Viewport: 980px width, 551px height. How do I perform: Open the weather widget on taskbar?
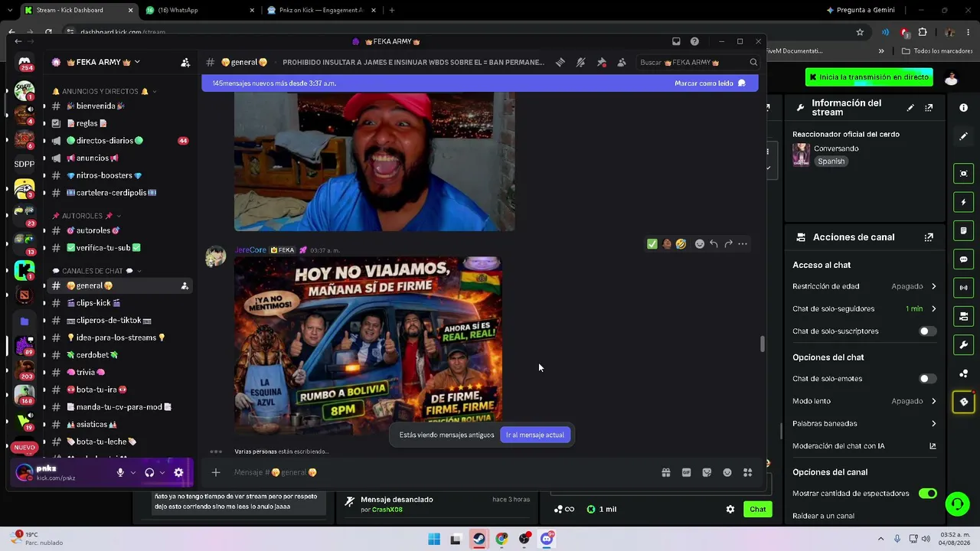[x=38, y=539]
